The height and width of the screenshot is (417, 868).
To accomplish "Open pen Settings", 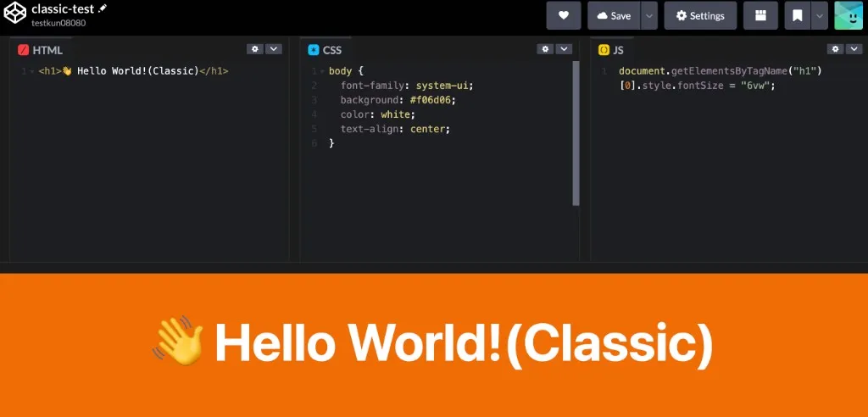I will coord(700,15).
